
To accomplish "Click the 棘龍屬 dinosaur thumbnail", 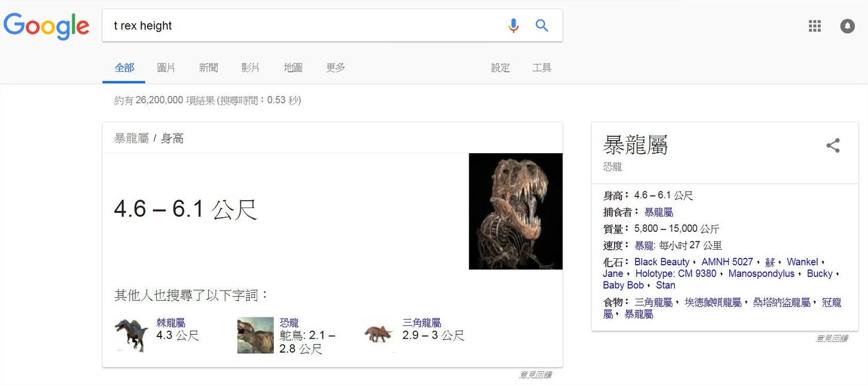I will pos(132,335).
